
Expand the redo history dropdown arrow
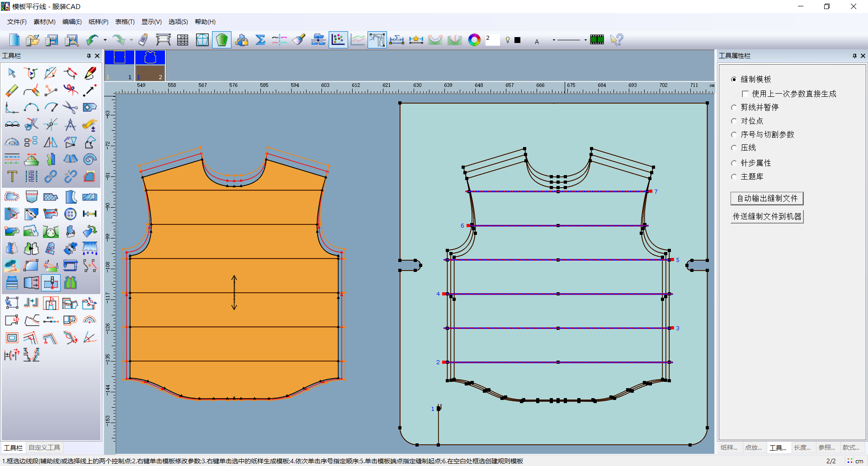point(131,40)
